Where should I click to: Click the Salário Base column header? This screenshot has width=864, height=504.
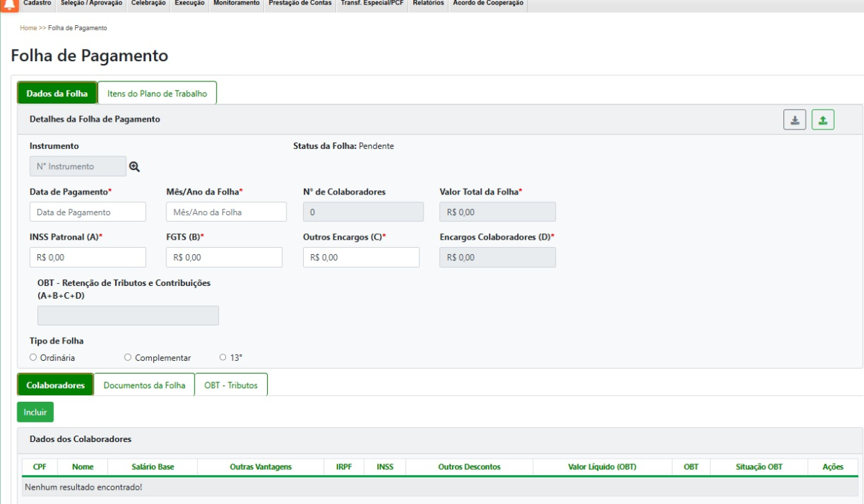pos(153,467)
